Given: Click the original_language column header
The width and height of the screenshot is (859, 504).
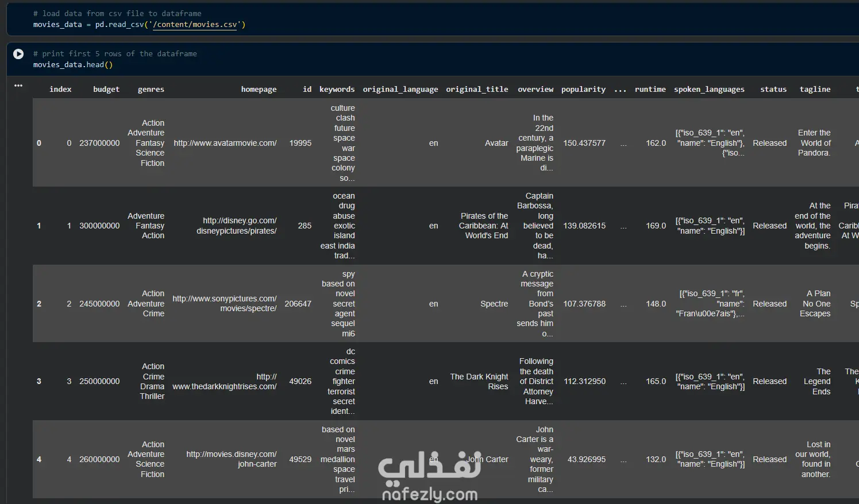Looking at the screenshot, I should [400, 90].
